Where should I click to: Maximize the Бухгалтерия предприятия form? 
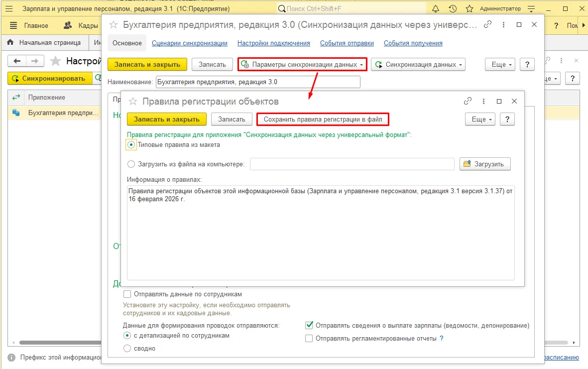pyautogui.click(x=519, y=24)
